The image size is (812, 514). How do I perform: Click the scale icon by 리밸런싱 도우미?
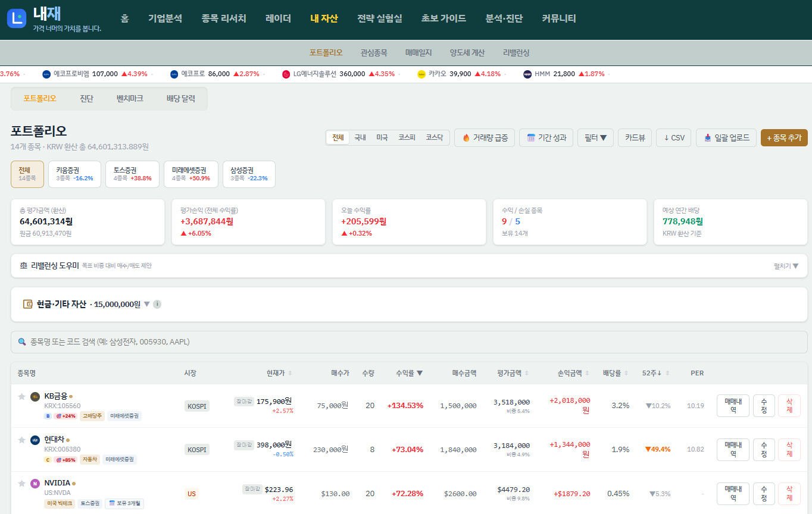pyautogui.click(x=24, y=265)
